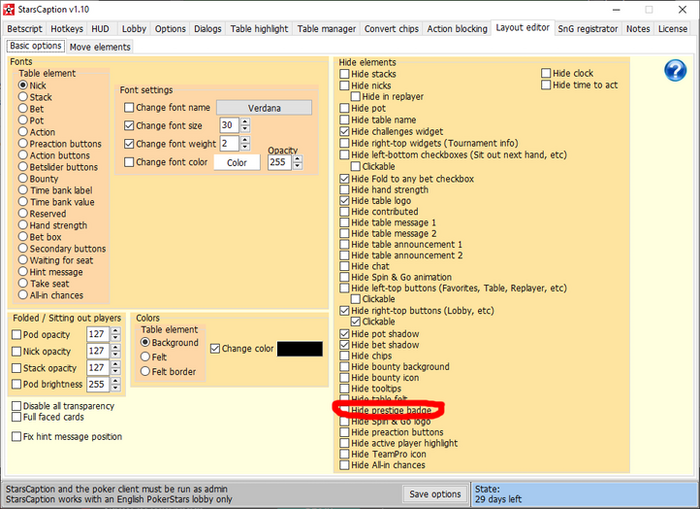Open the SnG registrator tab
Screen dimensions: 700x509
(x=587, y=28)
